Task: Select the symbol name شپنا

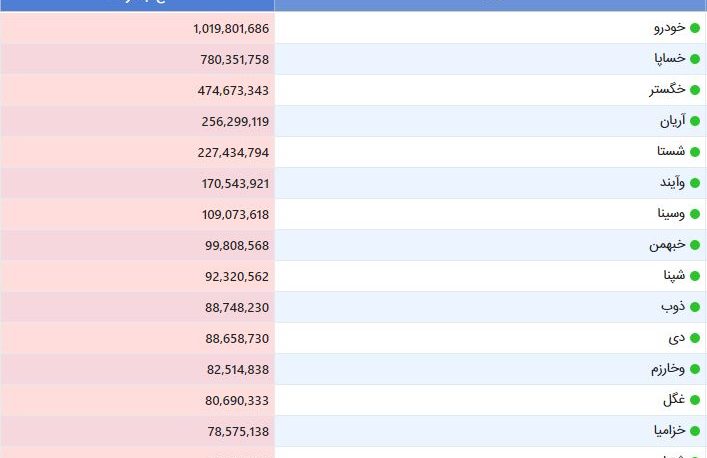Action: pyautogui.click(x=675, y=275)
